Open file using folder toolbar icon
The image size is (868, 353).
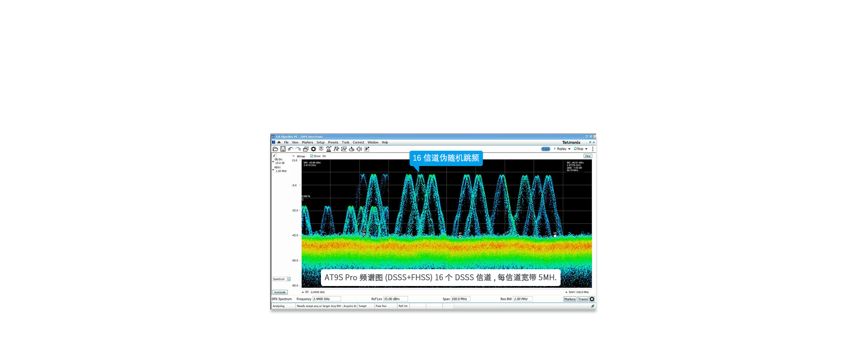(275, 149)
